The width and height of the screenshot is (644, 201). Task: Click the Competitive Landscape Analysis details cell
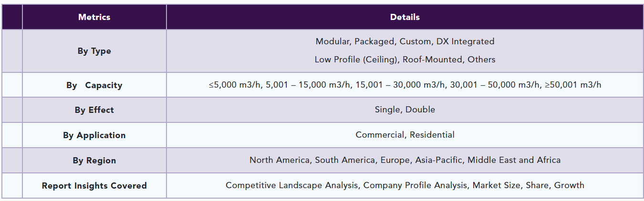tap(405, 186)
